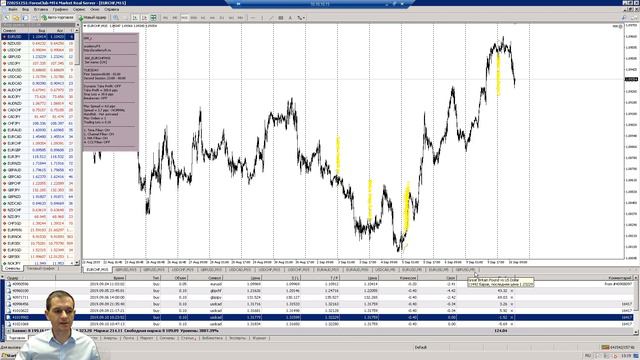Viewport: 640px width, 360px height.
Task: Close the gbpchf trade with x
Action: coord(512,291)
